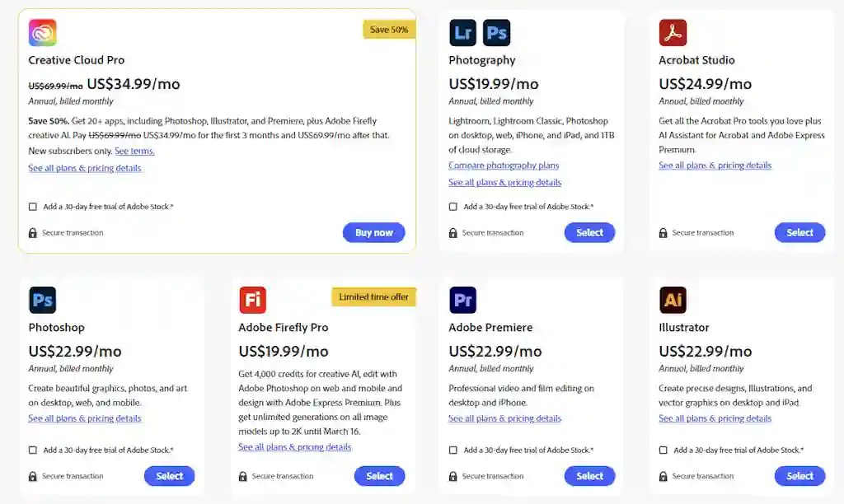844x504 pixels.
Task: Click the Photoshop icon in the Photography plan
Action: click(496, 33)
